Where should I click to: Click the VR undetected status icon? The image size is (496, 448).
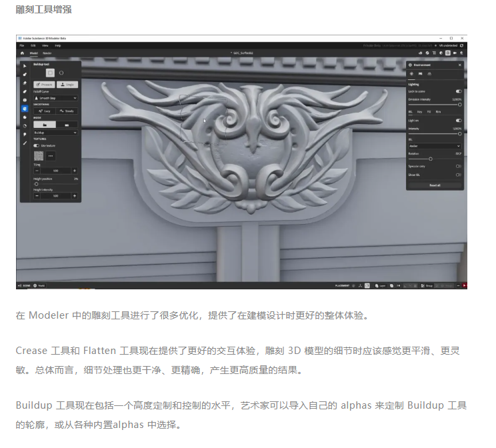[x=461, y=45]
